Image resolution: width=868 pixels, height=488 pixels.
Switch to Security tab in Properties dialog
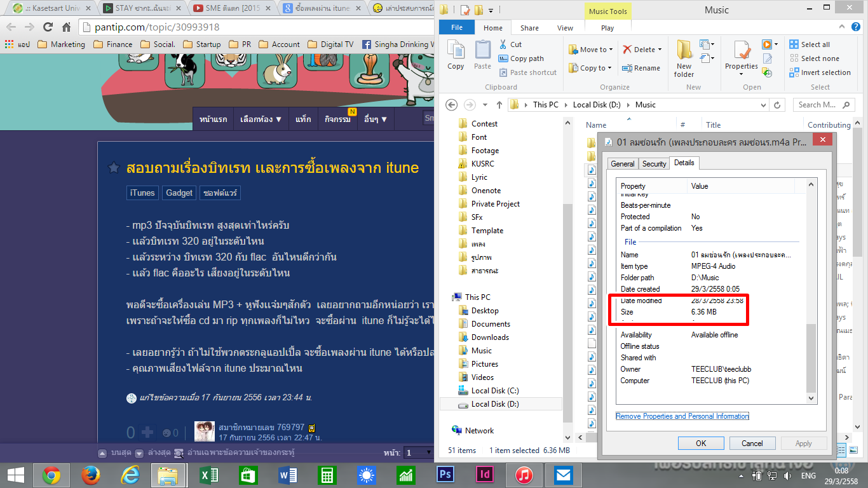654,163
